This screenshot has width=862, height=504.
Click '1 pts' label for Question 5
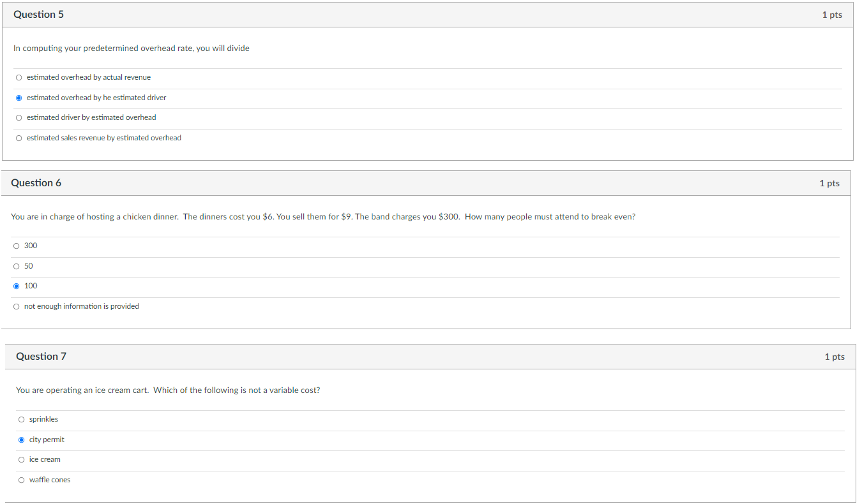click(x=832, y=14)
